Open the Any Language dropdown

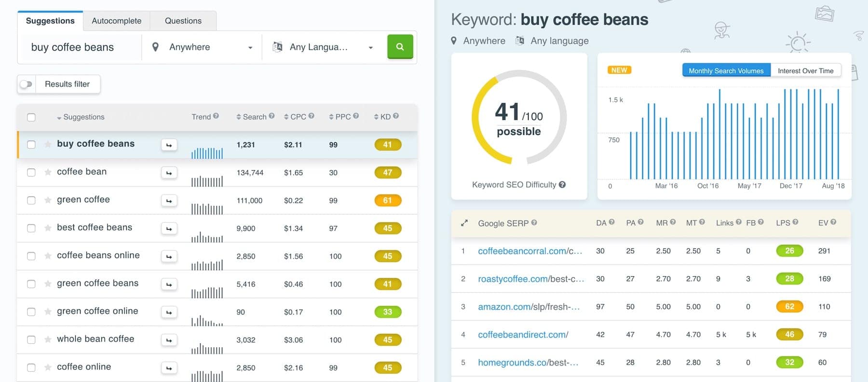pyautogui.click(x=323, y=47)
